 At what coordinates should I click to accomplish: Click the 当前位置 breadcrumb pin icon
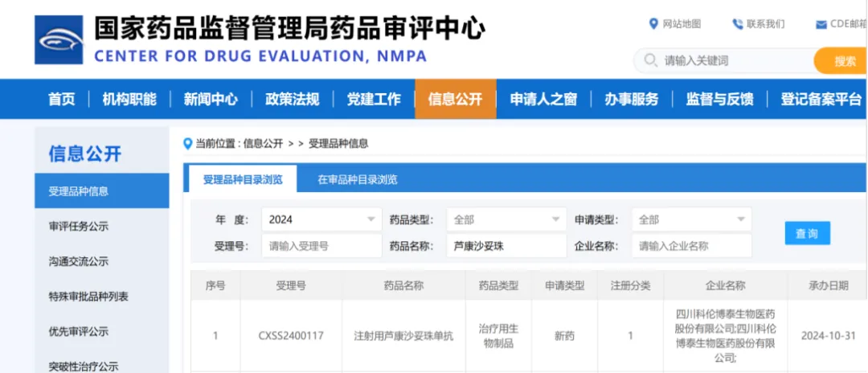188,144
